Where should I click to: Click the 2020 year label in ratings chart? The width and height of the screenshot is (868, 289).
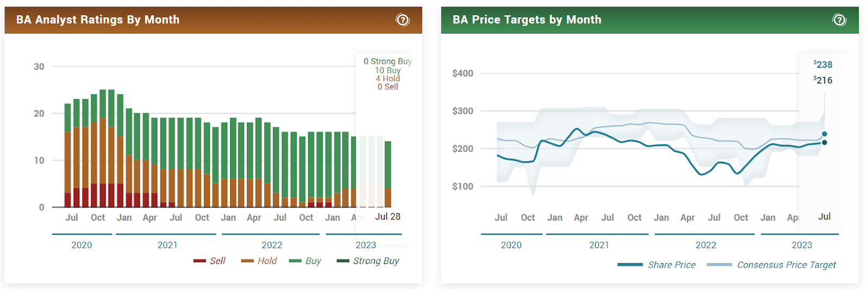click(82, 245)
